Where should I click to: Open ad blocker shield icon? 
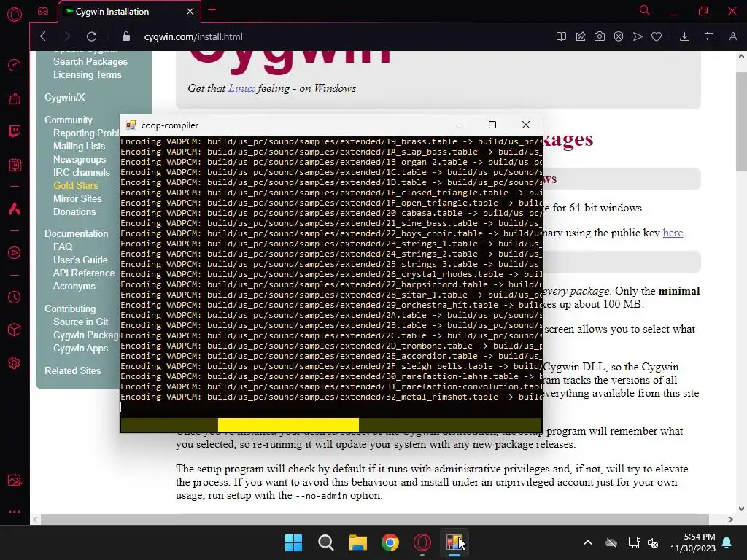click(x=619, y=36)
